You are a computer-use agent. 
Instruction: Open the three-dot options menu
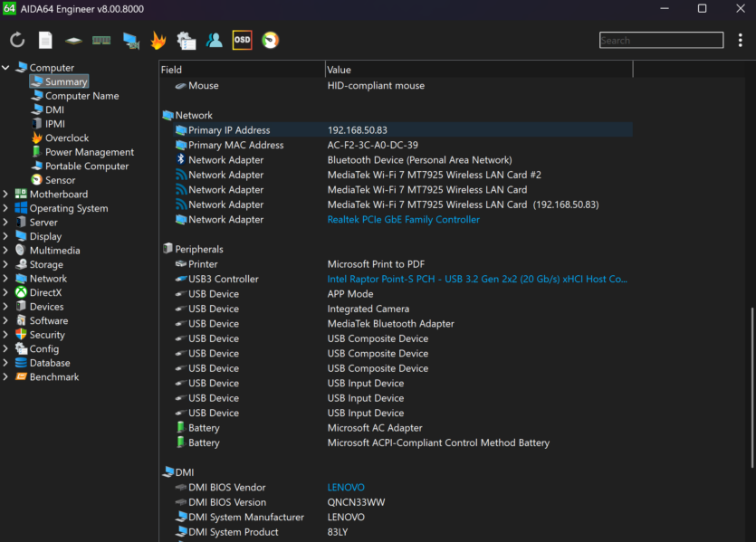click(x=740, y=40)
